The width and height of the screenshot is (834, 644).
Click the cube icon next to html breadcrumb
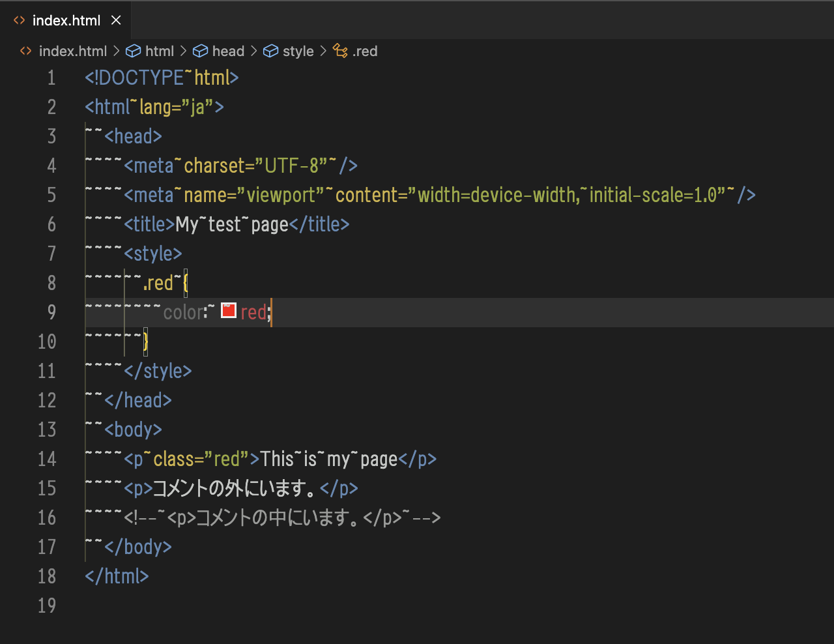pos(134,51)
